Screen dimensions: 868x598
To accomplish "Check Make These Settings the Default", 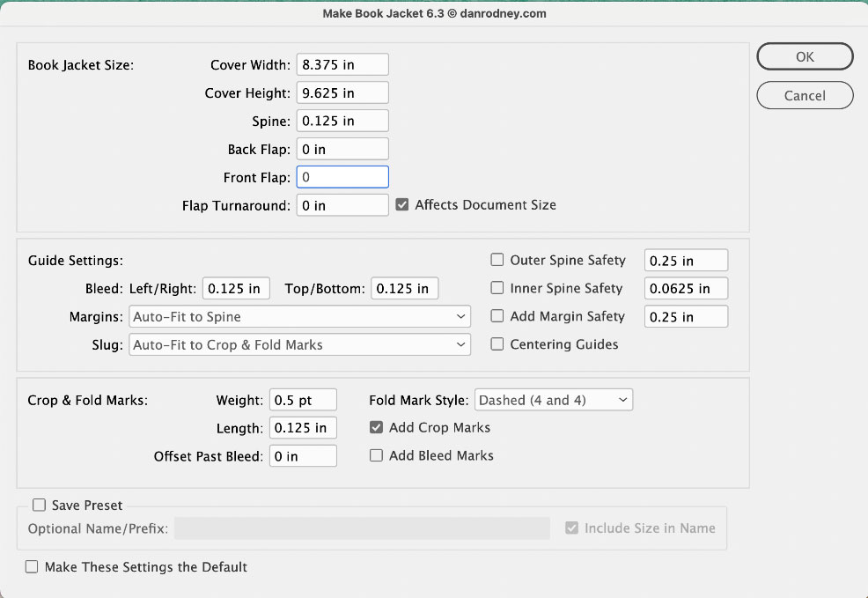I will click(32, 567).
